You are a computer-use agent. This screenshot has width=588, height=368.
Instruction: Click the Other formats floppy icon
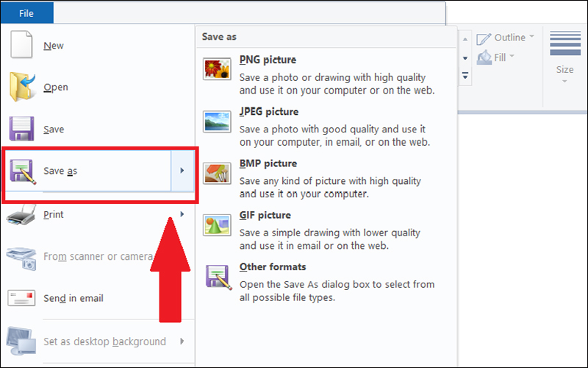click(217, 277)
